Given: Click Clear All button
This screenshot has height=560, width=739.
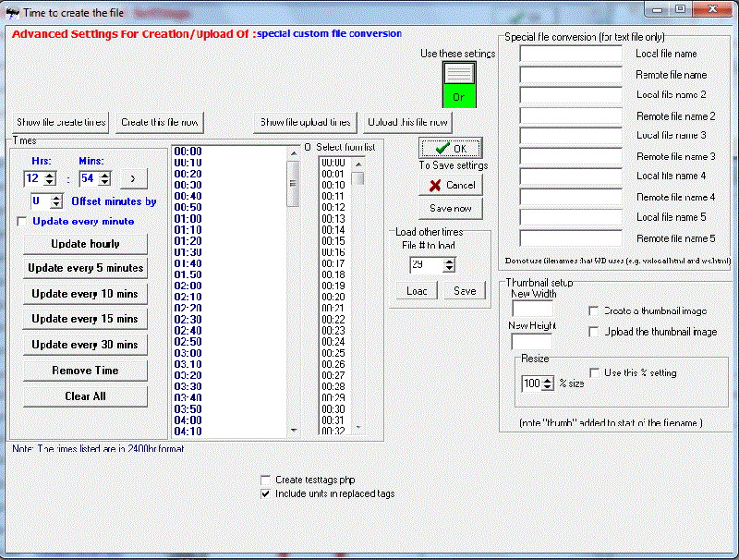Looking at the screenshot, I should click(x=85, y=396).
